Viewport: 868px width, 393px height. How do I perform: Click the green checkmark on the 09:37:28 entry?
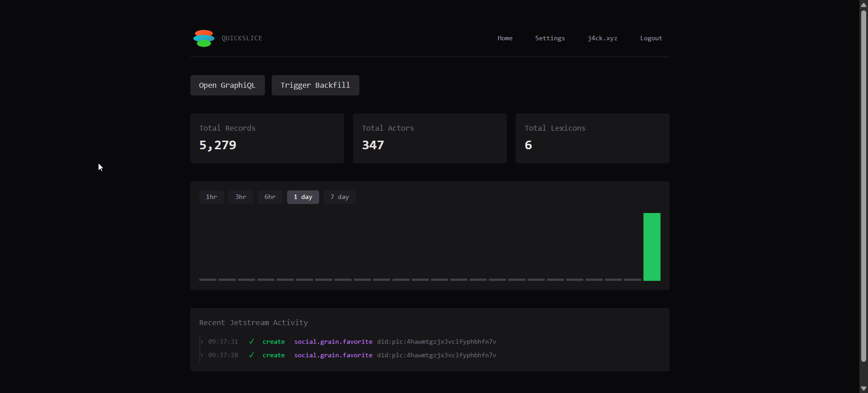coord(251,355)
